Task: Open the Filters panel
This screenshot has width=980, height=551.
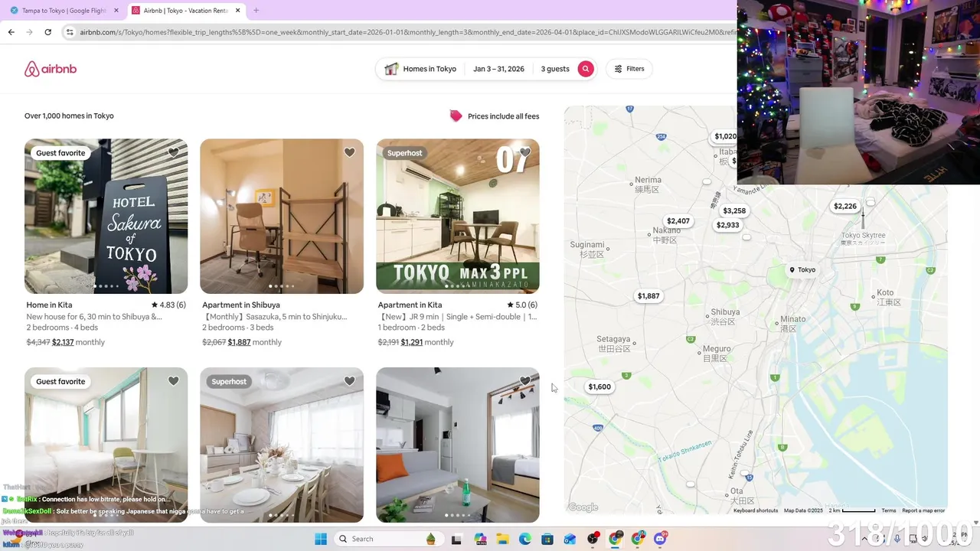Action: pos(629,69)
